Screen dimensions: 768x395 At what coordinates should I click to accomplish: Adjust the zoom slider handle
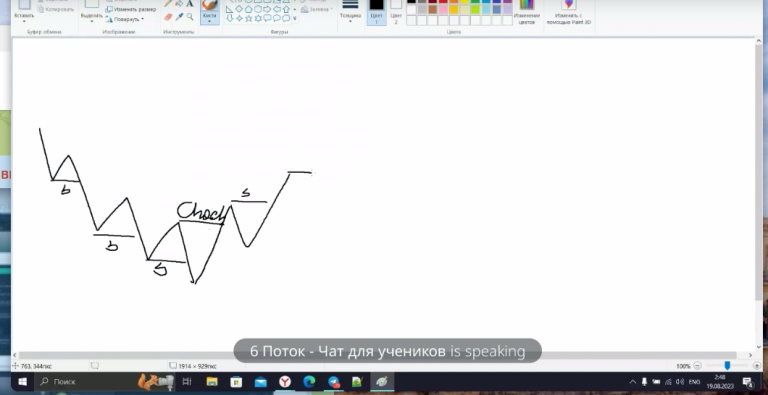pos(727,366)
